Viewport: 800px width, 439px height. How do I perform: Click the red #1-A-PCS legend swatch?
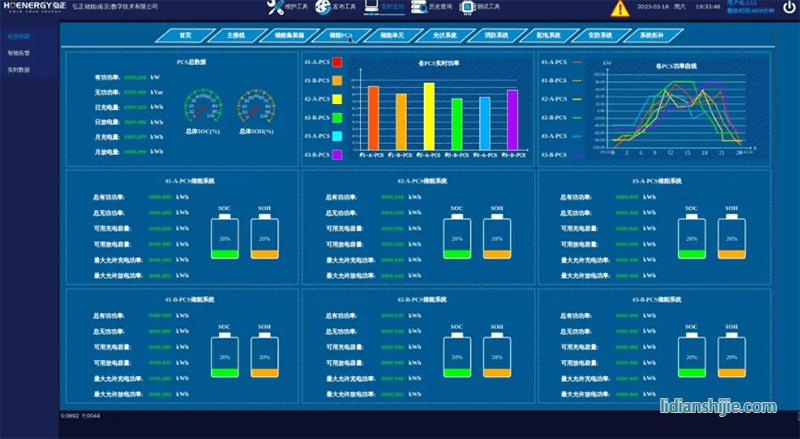(x=338, y=62)
